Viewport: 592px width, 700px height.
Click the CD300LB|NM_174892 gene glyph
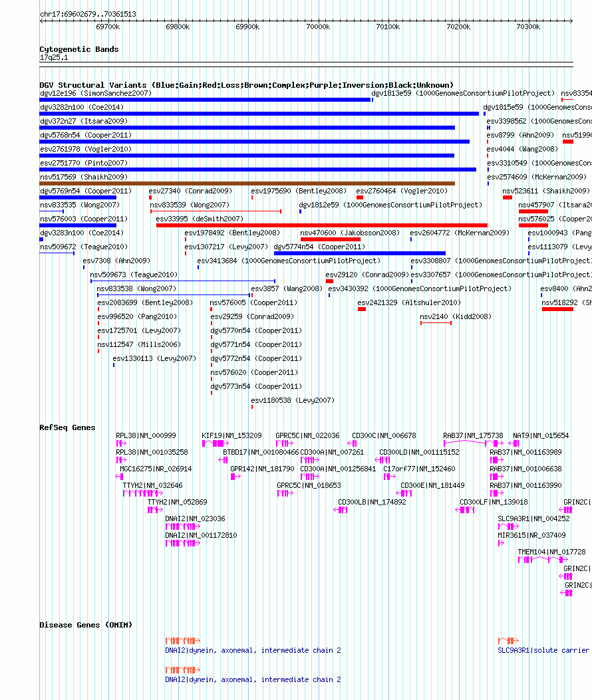coord(341,510)
